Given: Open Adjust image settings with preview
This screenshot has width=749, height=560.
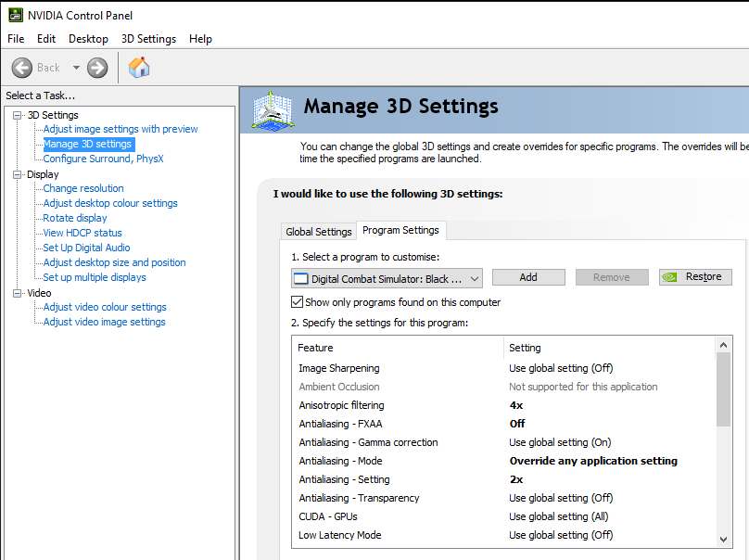Looking at the screenshot, I should (121, 129).
